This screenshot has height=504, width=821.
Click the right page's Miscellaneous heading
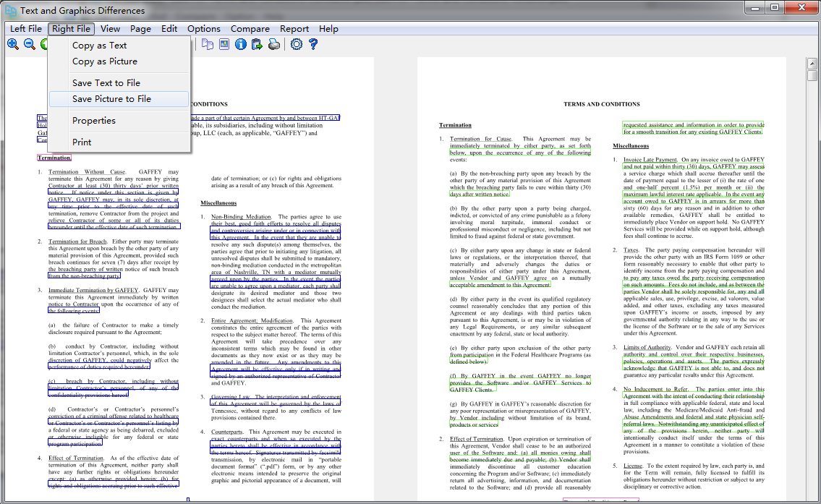(631, 146)
